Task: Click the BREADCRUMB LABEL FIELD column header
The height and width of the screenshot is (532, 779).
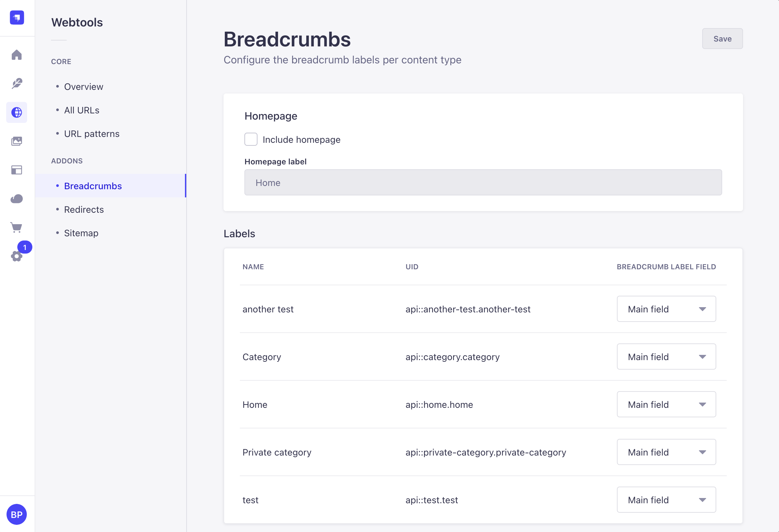Action: (x=666, y=267)
